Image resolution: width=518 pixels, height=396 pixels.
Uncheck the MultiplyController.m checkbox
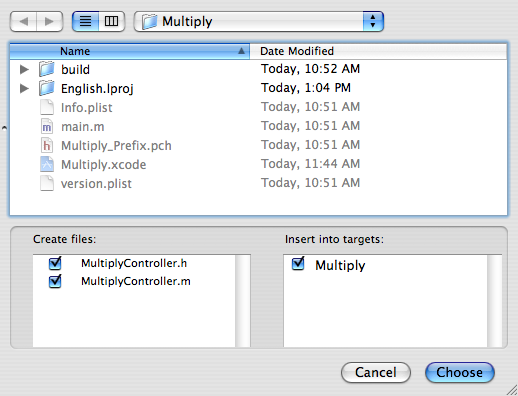pyautogui.click(x=55, y=281)
